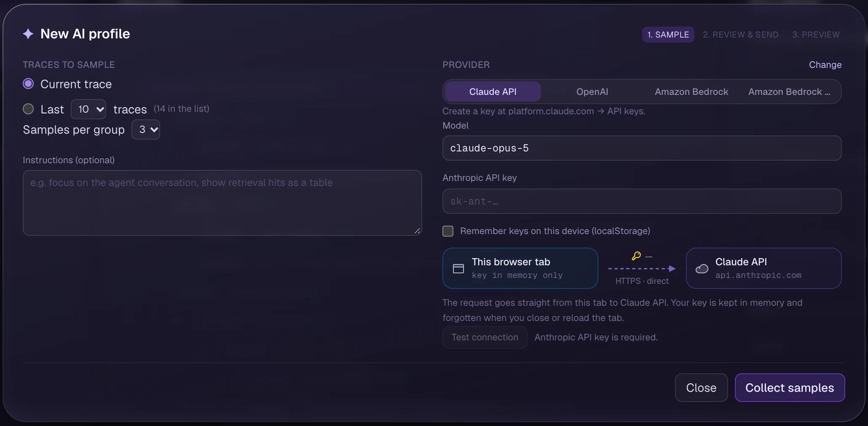Image resolution: width=868 pixels, height=426 pixels.
Task: Click the dashed arrow between tab and API
Action: coord(642,269)
